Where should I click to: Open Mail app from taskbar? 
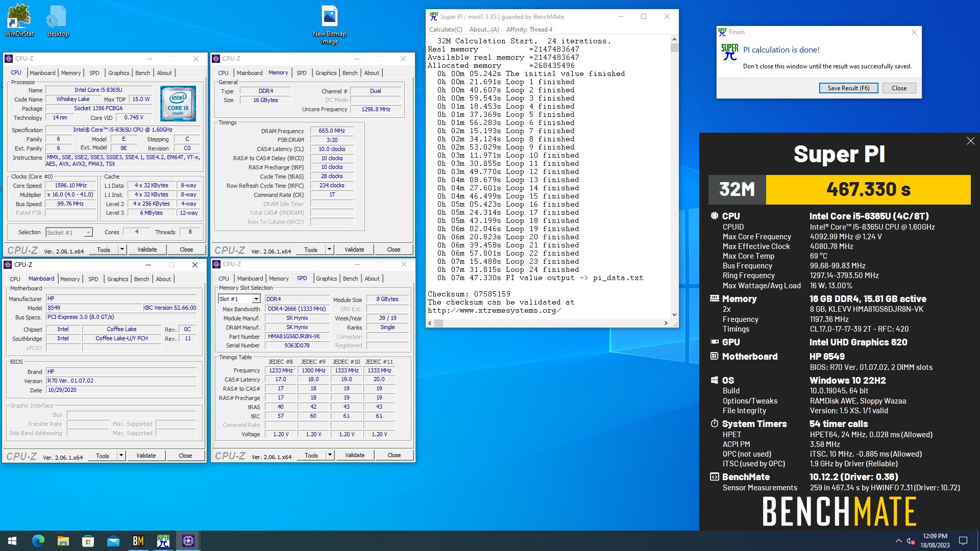(x=113, y=541)
